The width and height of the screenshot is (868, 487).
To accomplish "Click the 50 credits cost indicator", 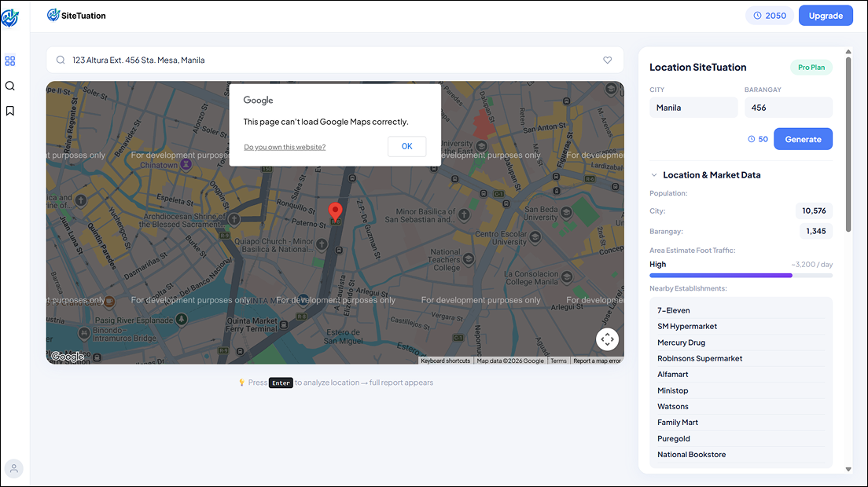I will click(758, 139).
